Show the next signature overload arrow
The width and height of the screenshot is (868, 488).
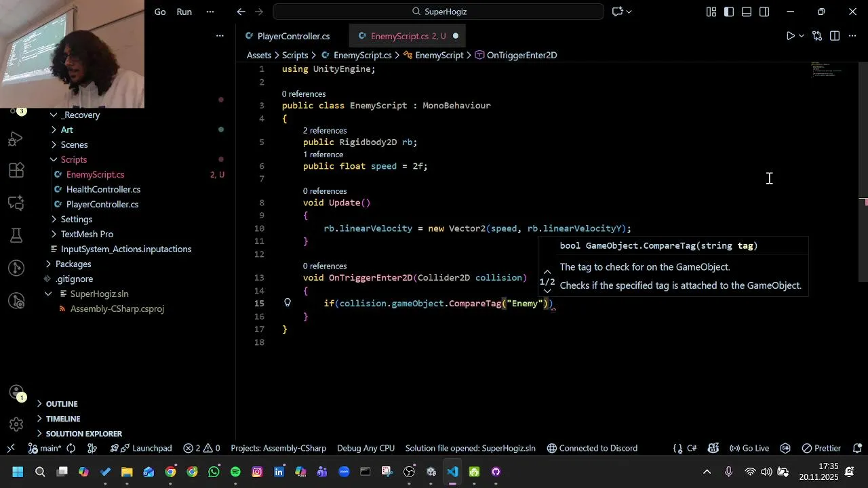point(547,291)
